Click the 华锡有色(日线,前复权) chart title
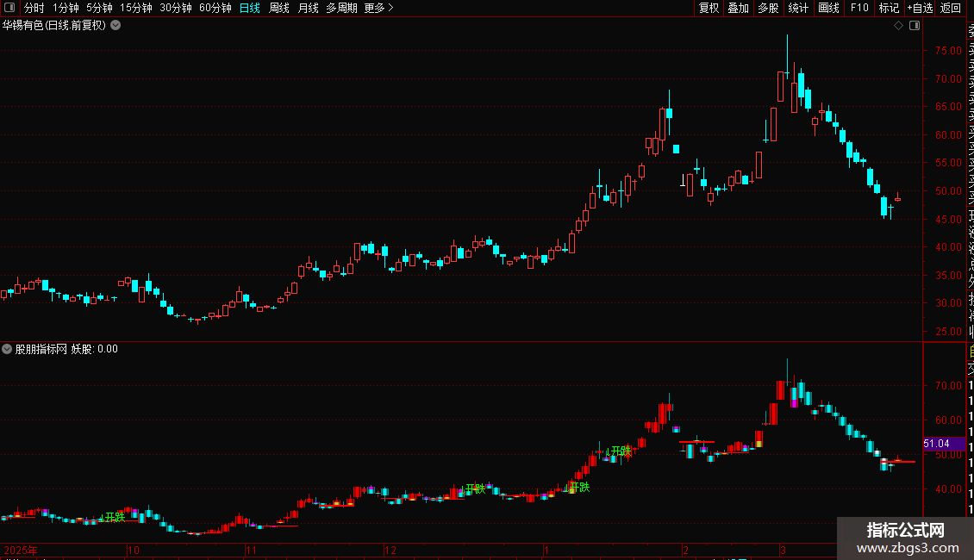This screenshot has width=974, height=560. pos(54,26)
